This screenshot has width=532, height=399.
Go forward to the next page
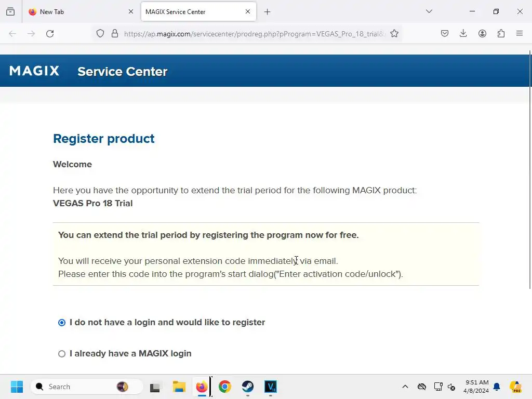31,34
